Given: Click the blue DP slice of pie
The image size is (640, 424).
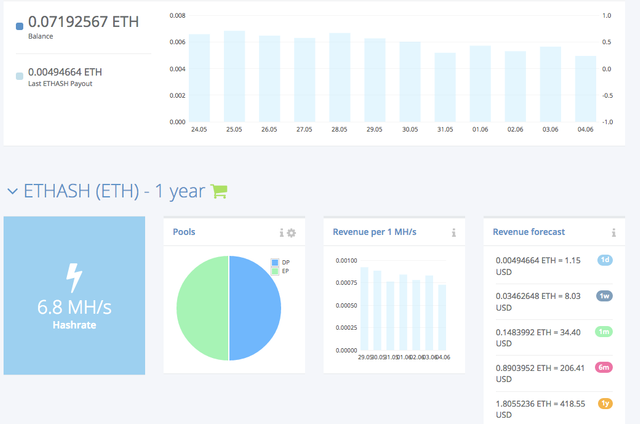Looking at the screenshot, I should click(255, 308).
